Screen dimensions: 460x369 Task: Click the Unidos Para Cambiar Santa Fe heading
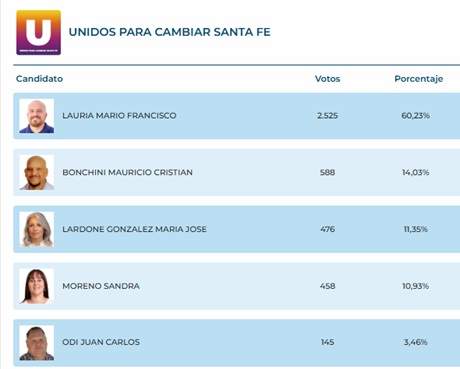tap(170, 32)
